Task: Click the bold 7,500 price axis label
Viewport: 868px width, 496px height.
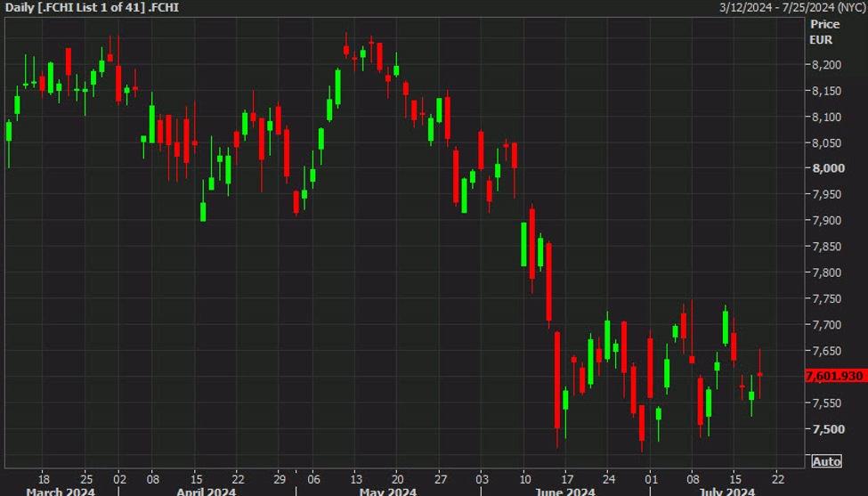Action: [x=828, y=429]
